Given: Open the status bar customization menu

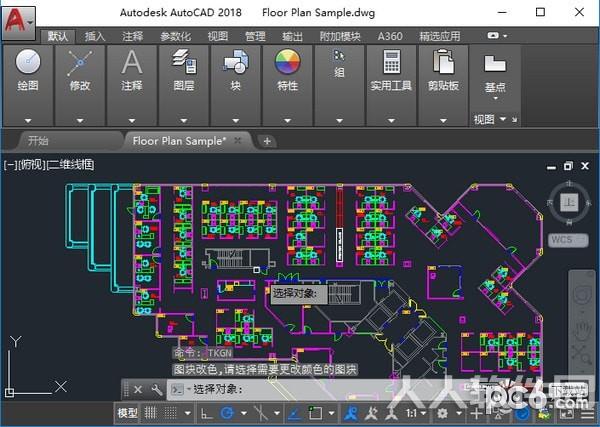Looking at the screenshot, I should pyautogui.click(x=587, y=414).
